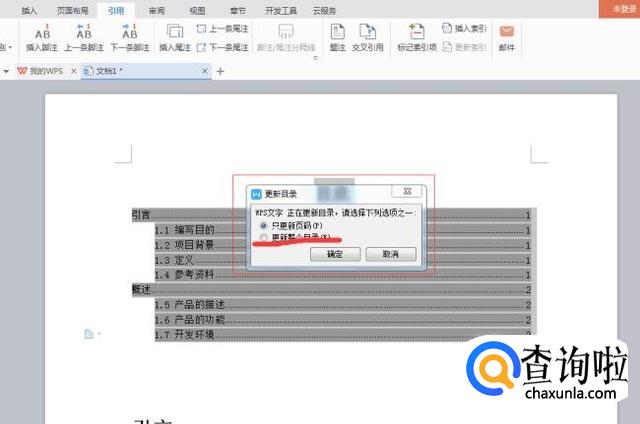The height and width of the screenshot is (424, 640).
Task: Click the 插入尾注 (Insert Endnote) icon
Action: coord(173,36)
